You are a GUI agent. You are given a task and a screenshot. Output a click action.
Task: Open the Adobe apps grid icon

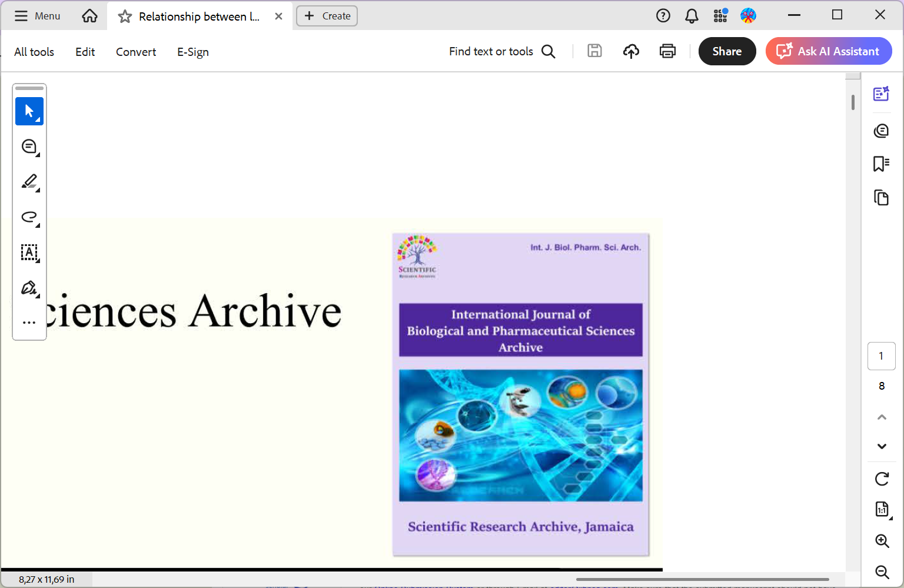[x=720, y=16]
